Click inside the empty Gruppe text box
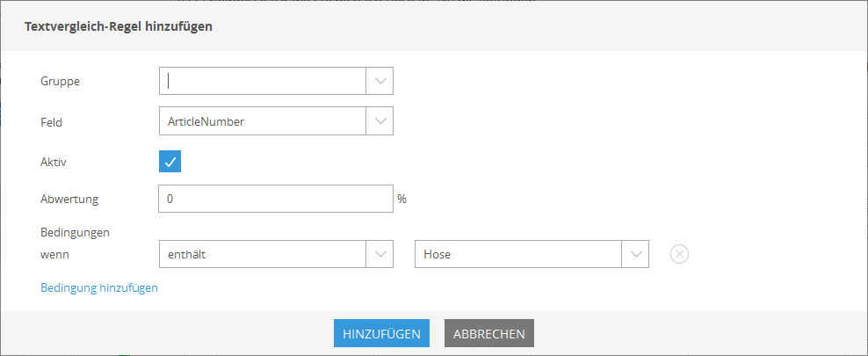Image resolution: width=868 pixels, height=356 pixels. coord(263,81)
